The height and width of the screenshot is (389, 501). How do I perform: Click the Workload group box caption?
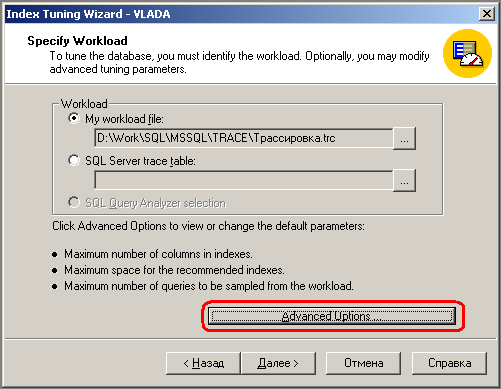[x=84, y=104]
